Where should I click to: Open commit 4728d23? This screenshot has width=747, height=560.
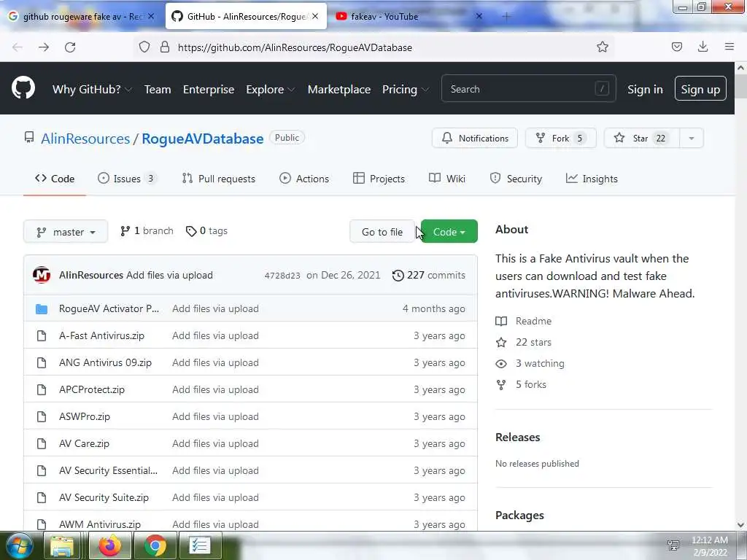pyautogui.click(x=282, y=276)
